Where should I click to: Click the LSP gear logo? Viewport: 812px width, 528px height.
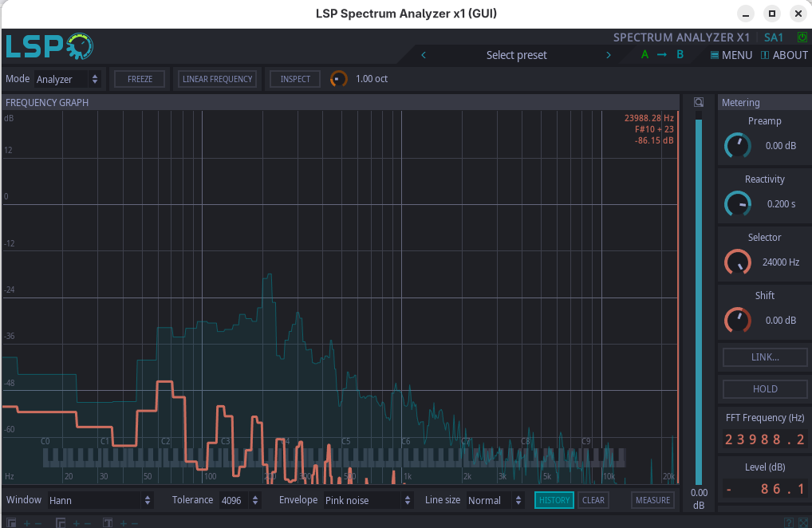pyautogui.click(x=49, y=46)
